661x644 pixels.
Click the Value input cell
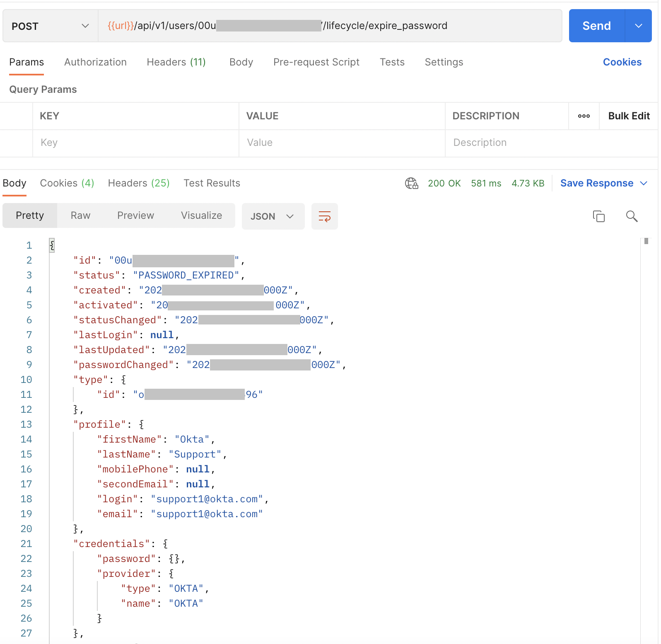[342, 143]
